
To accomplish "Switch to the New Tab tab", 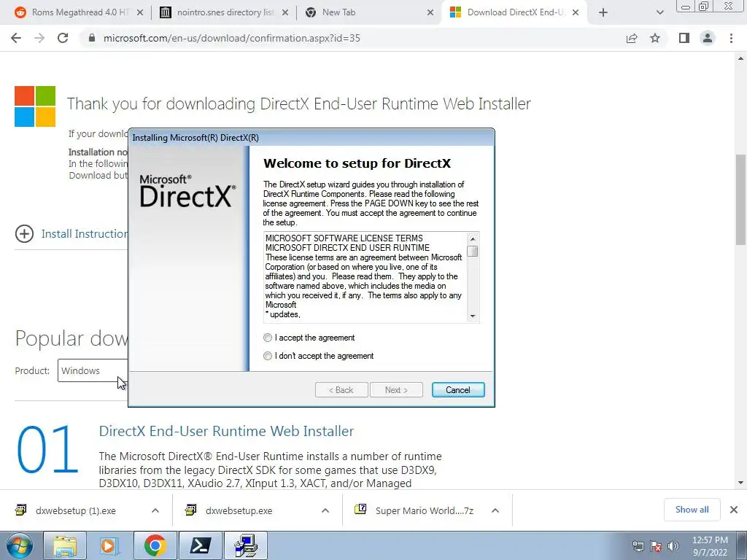I will click(369, 12).
